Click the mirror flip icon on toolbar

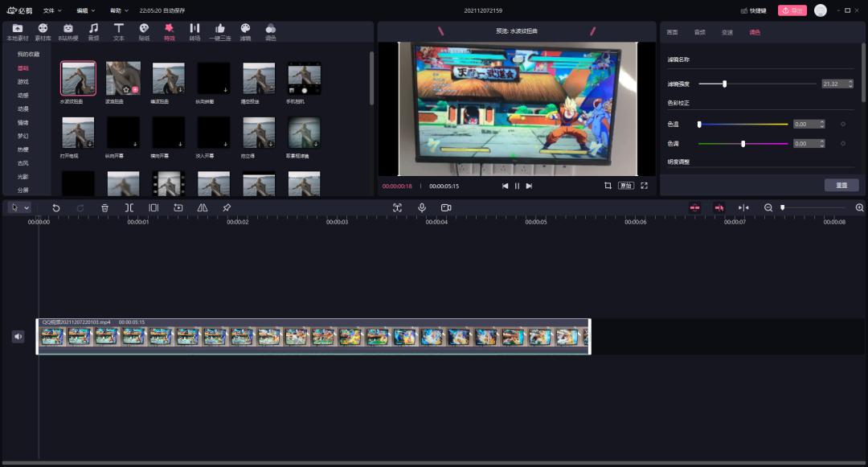point(202,207)
